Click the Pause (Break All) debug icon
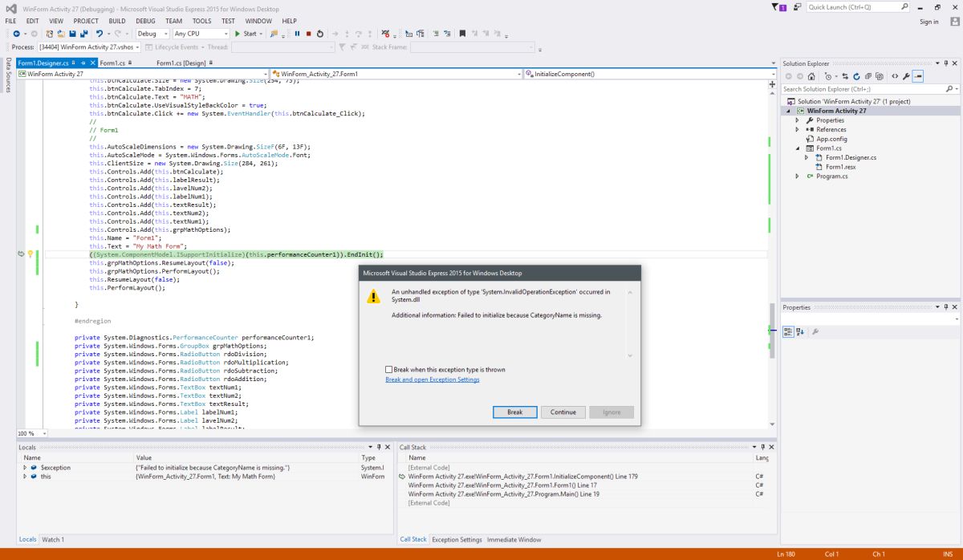The width and height of the screenshot is (963, 560). click(x=297, y=34)
